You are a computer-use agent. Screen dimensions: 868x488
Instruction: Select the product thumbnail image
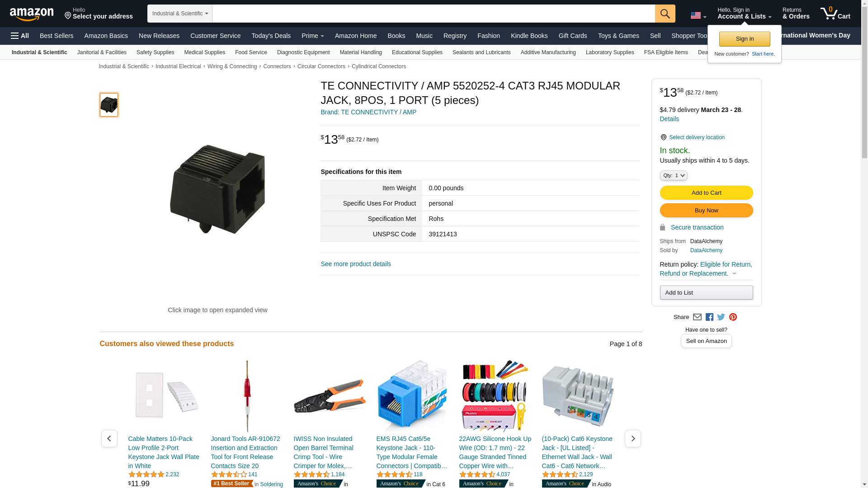tap(109, 105)
